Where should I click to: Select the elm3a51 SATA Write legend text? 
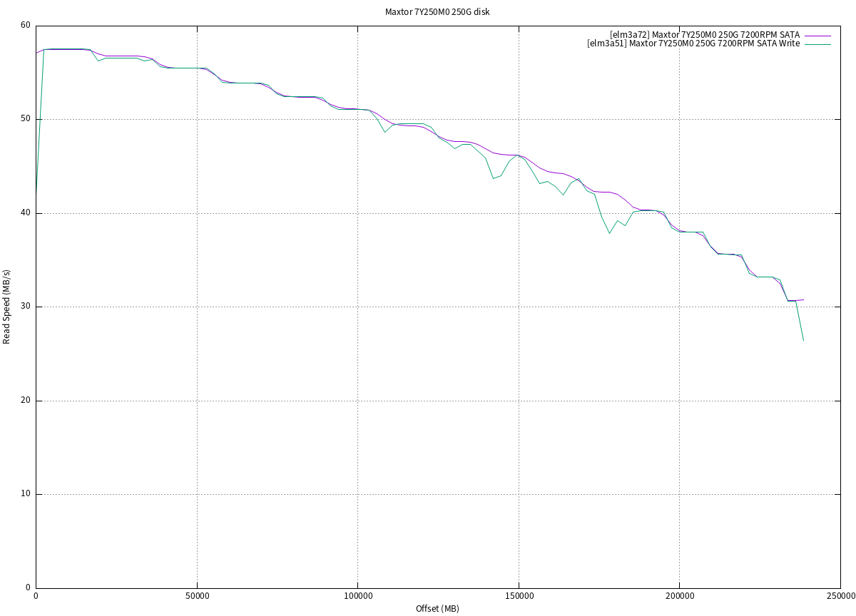[693, 43]
